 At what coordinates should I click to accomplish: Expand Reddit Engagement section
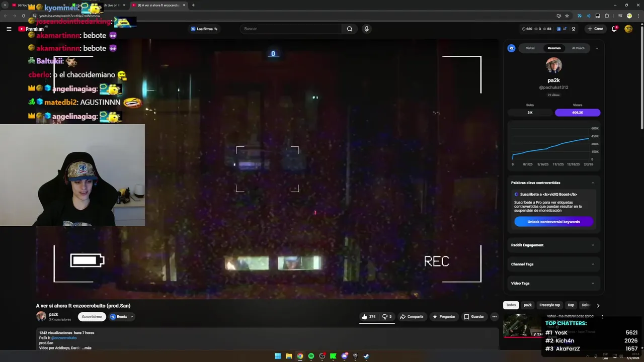[553, 245]
